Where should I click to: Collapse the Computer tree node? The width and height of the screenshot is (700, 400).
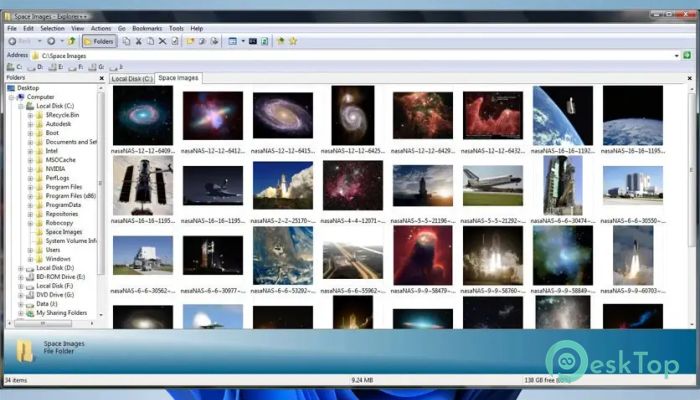[x=12, y=97]
